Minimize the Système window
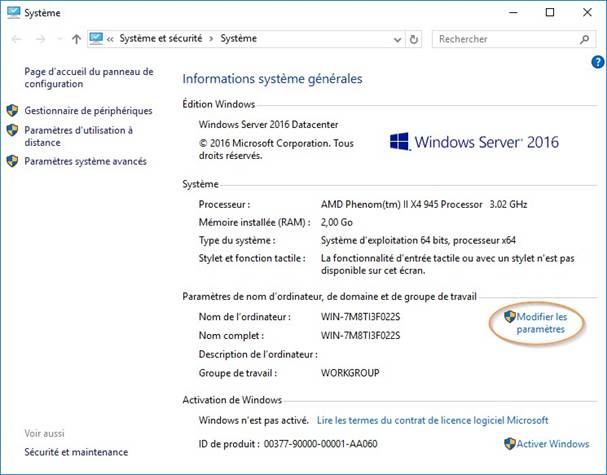 coord(513,12)
